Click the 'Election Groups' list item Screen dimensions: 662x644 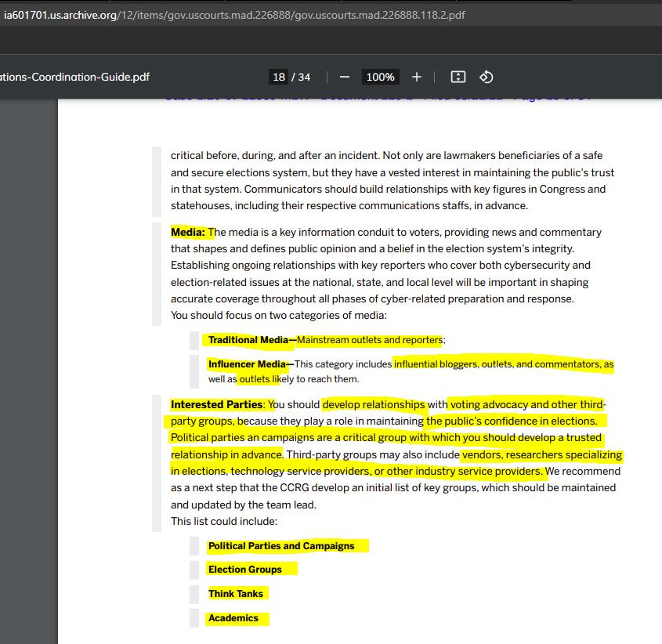point(245,570)
